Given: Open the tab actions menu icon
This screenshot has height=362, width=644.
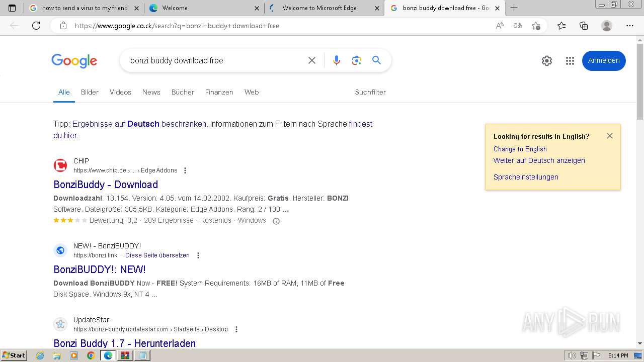Looking at the screenshot, I should tap(12, 8).
